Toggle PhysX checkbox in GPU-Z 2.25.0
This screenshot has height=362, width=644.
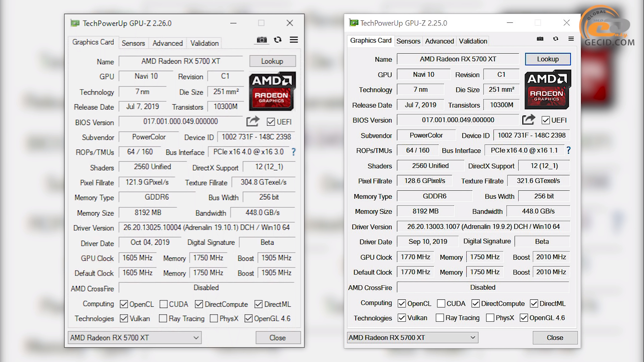490,318
